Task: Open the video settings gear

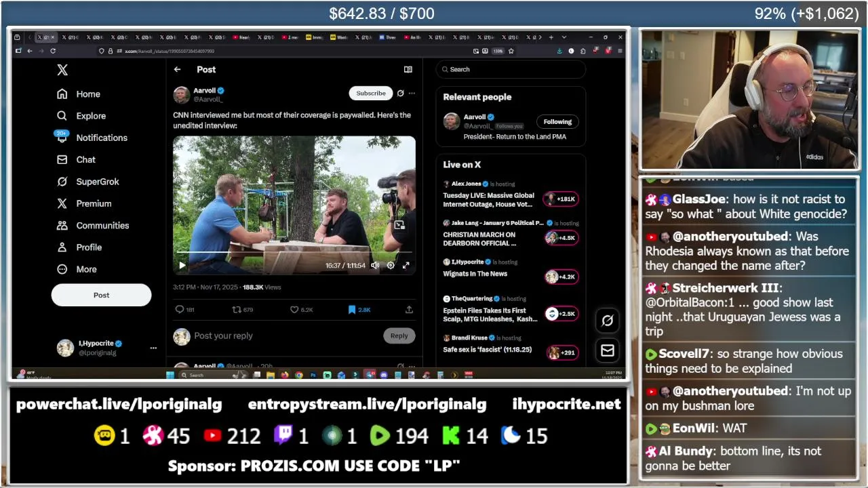Action: click(x=391, y=266)
